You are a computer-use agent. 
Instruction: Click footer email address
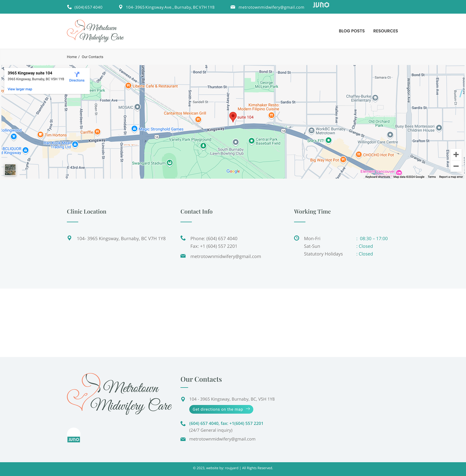coord(222,439)
